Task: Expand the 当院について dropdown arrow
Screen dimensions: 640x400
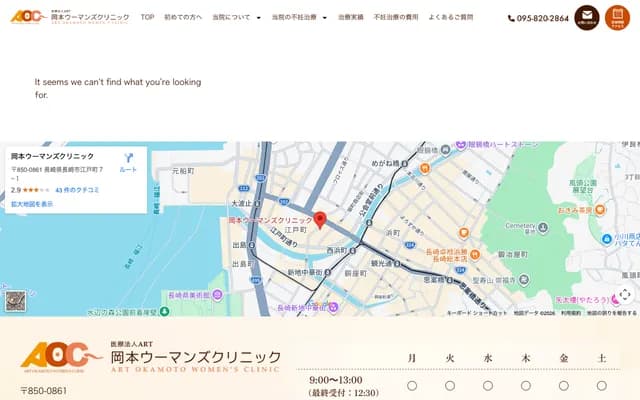Action: (258, 18)
